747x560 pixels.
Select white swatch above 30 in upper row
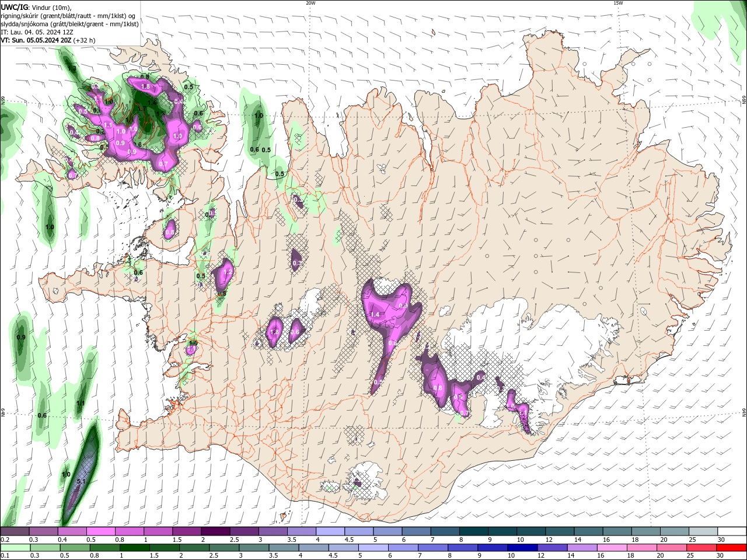pos(731,531)
